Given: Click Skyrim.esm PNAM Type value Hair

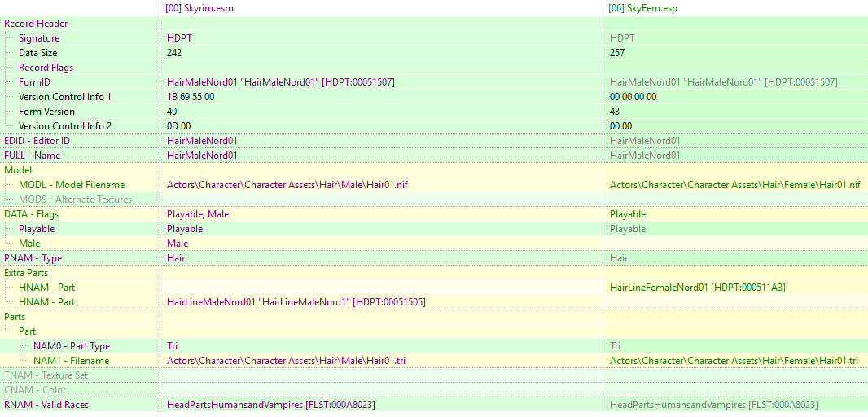Looking at the screenshot, I should coord(176,258).
